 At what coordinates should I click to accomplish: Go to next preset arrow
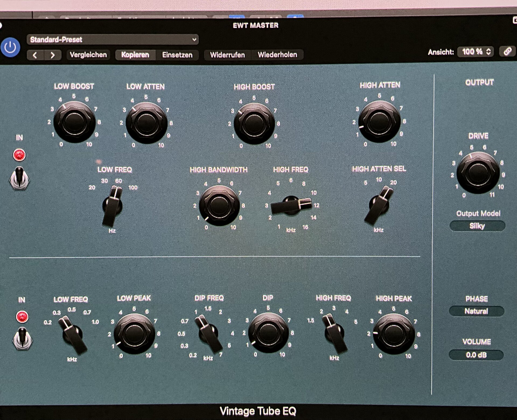click(x=53, y=55)
